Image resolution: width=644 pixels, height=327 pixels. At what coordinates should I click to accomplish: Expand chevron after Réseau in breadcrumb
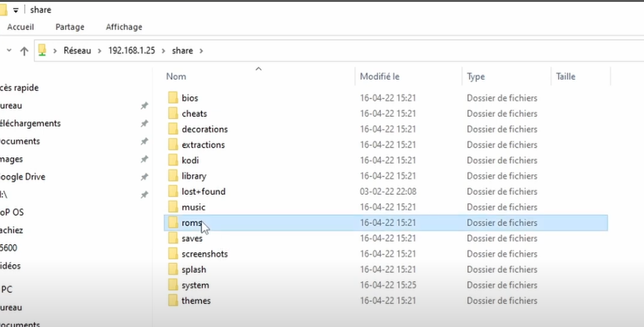click(100, 51)
